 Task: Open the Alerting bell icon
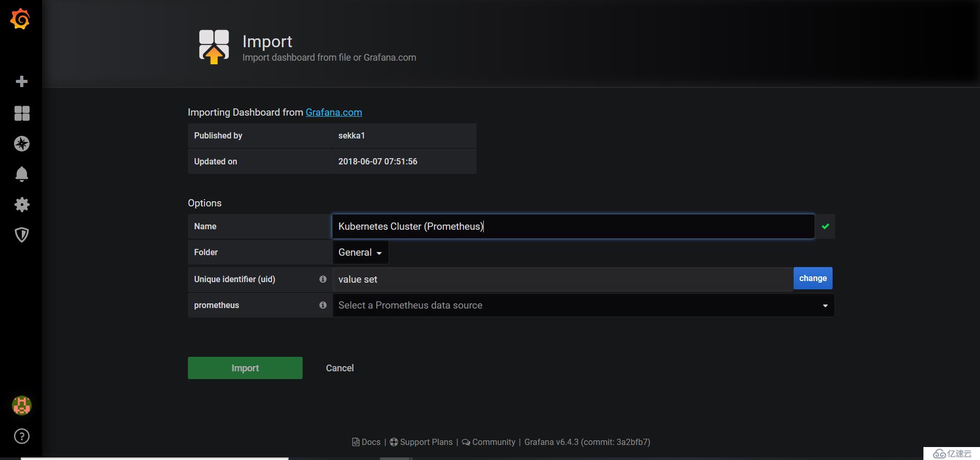[22, 174]
